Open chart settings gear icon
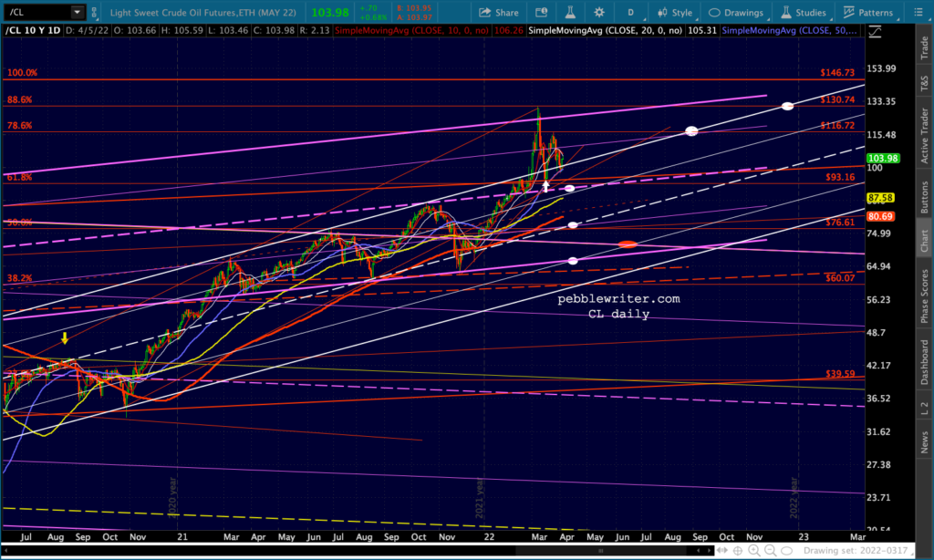 click(x=599, y=13)
